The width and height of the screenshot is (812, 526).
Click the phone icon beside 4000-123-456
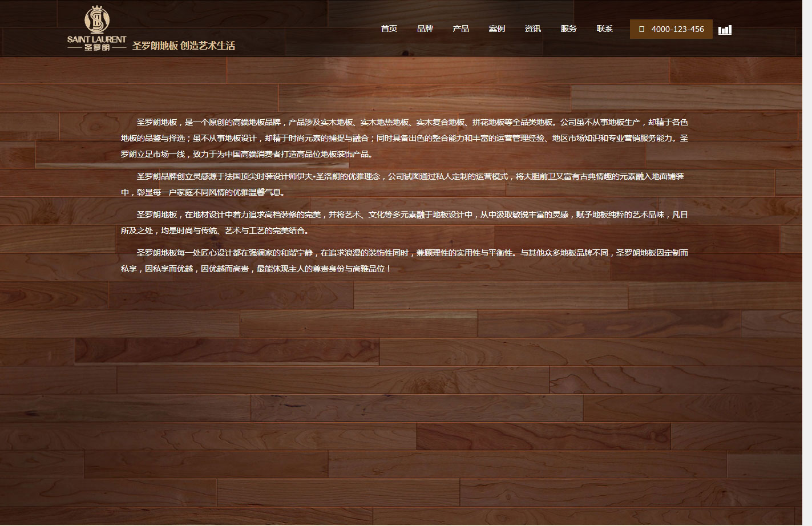(x=641, y=29)
